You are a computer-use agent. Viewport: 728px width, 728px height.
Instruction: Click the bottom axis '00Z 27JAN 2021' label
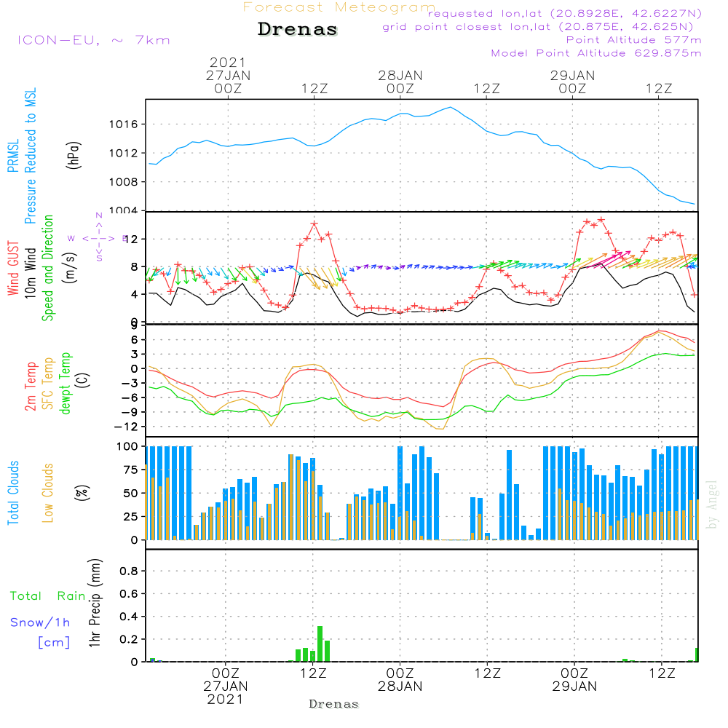[x=226, y=687]
